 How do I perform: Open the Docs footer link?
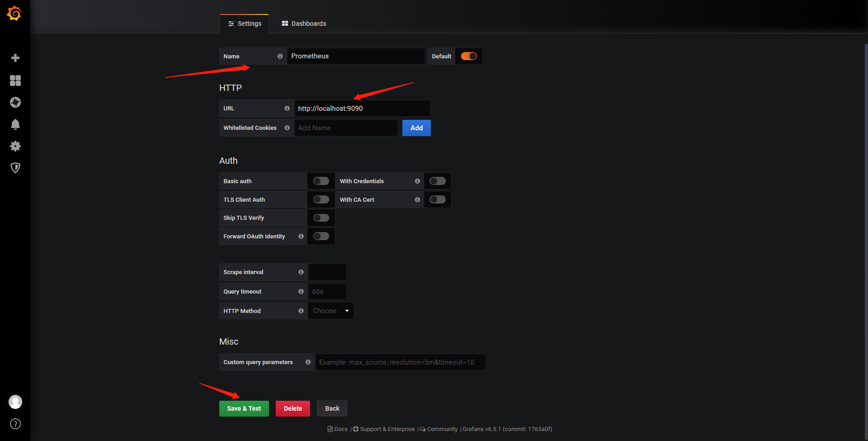[338, 429]
